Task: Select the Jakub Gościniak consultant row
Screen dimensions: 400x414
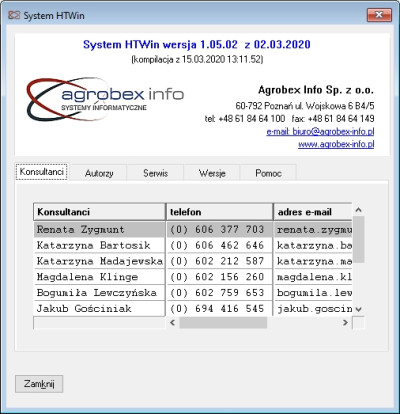Action: tap(193, 309)
